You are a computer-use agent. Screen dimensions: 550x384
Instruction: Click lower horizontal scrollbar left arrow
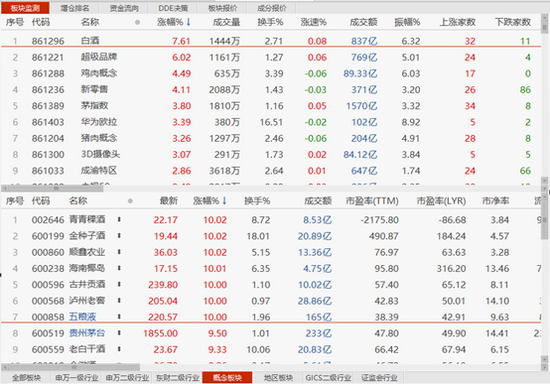click(x=4, y=367)
